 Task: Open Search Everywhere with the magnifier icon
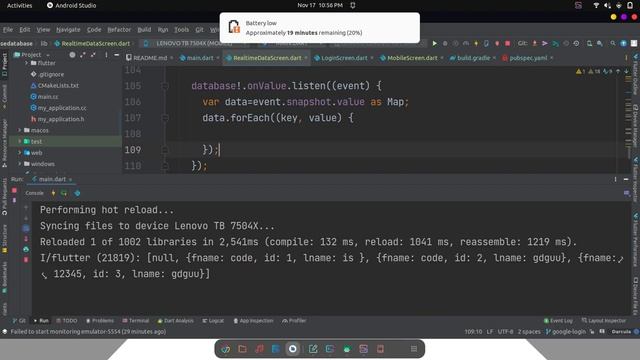click(613, 43)
